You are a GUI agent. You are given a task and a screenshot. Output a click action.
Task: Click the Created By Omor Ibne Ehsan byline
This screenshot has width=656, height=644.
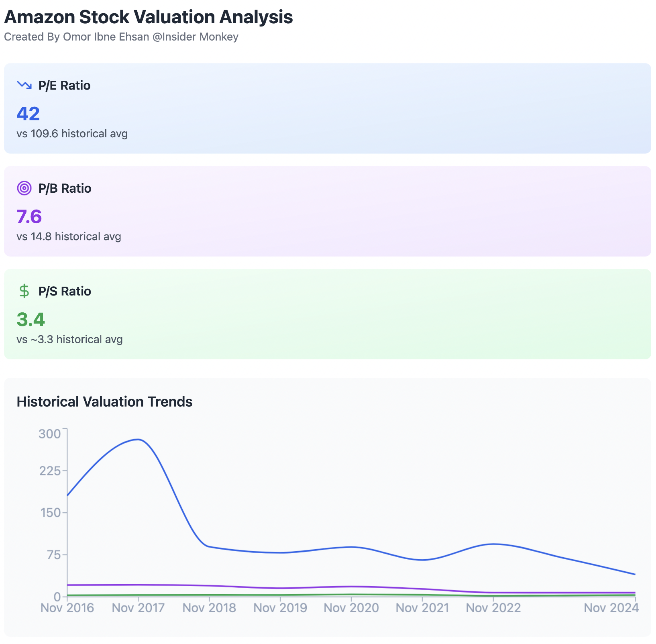click(121, 37)
